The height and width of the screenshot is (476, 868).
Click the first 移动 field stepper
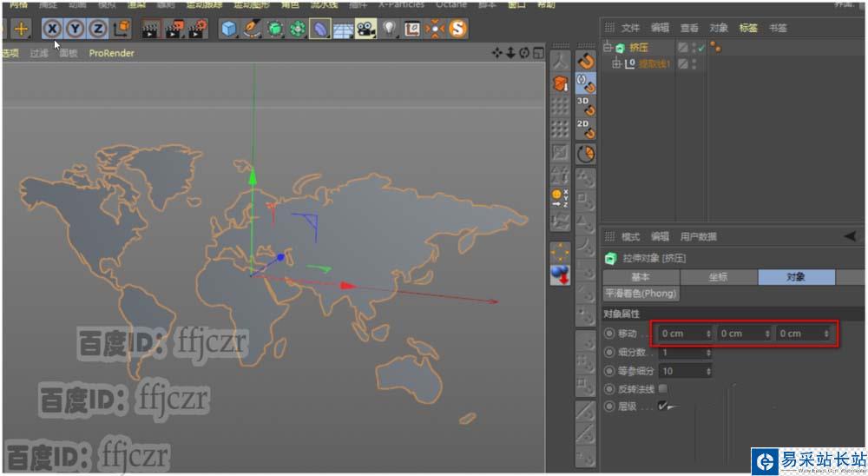[708, 334]
